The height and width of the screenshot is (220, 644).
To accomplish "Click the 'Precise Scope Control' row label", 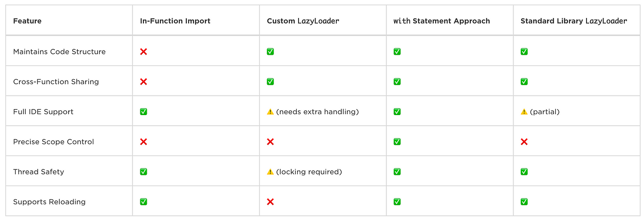I will coord(53,142).
